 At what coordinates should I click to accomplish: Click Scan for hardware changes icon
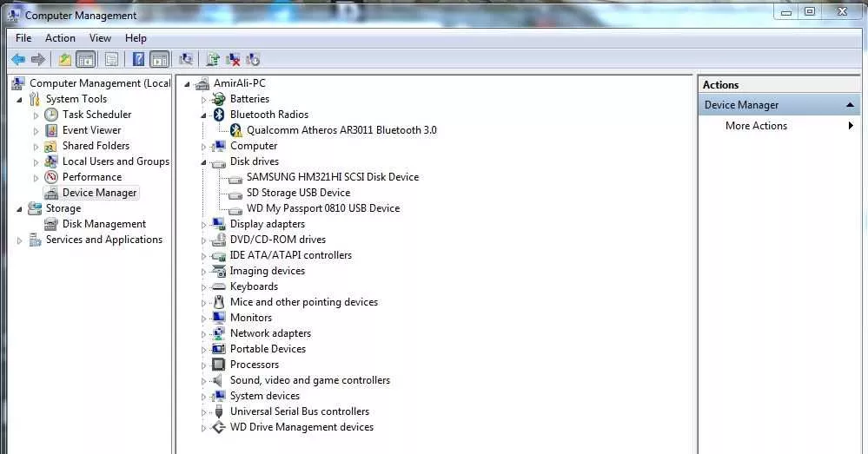click(x=186, y=59)
